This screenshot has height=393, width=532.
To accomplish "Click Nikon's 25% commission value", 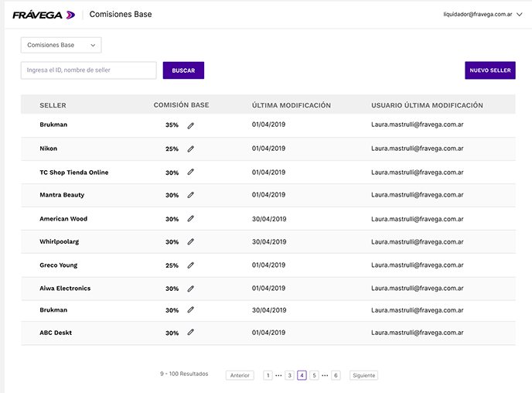I will click(x=172, y=149).
